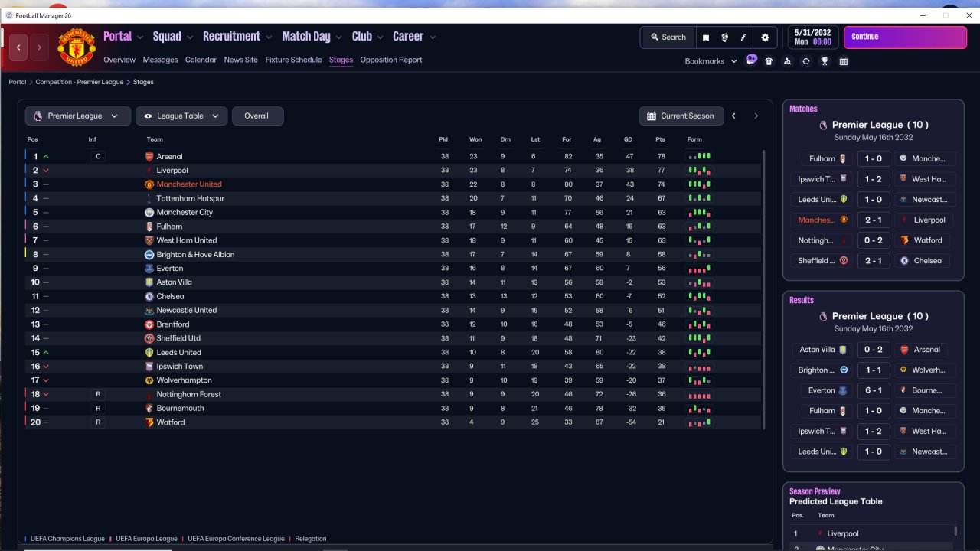Expand the Career menu chevron
The width and height of the screenshot is (980, 551).
click(433, 37)
